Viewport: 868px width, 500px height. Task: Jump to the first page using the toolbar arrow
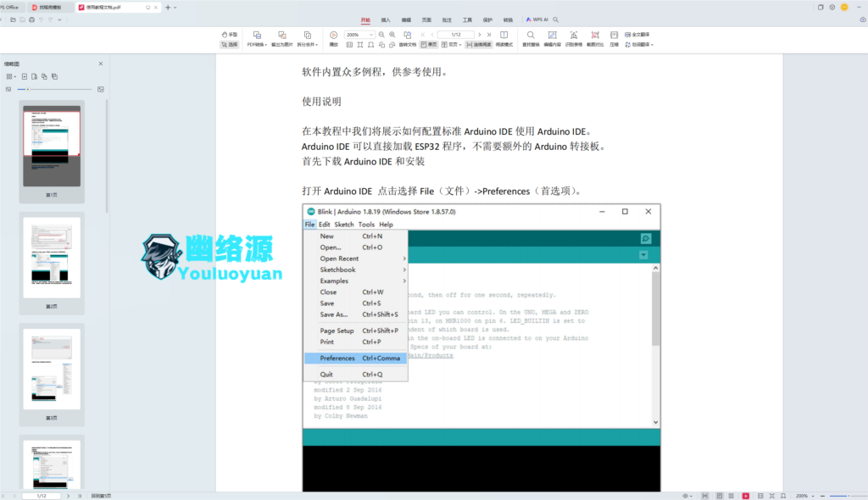tap(423, 35)
